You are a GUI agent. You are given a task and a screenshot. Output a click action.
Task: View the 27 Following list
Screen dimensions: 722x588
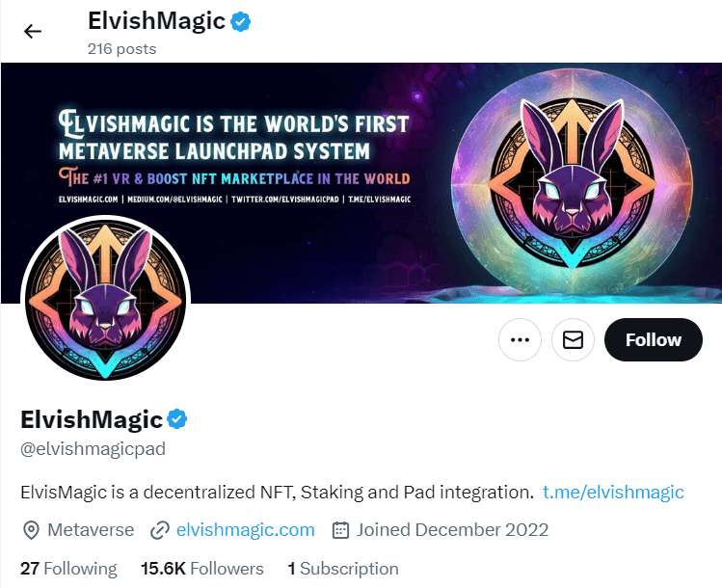(x=68, y=568)
